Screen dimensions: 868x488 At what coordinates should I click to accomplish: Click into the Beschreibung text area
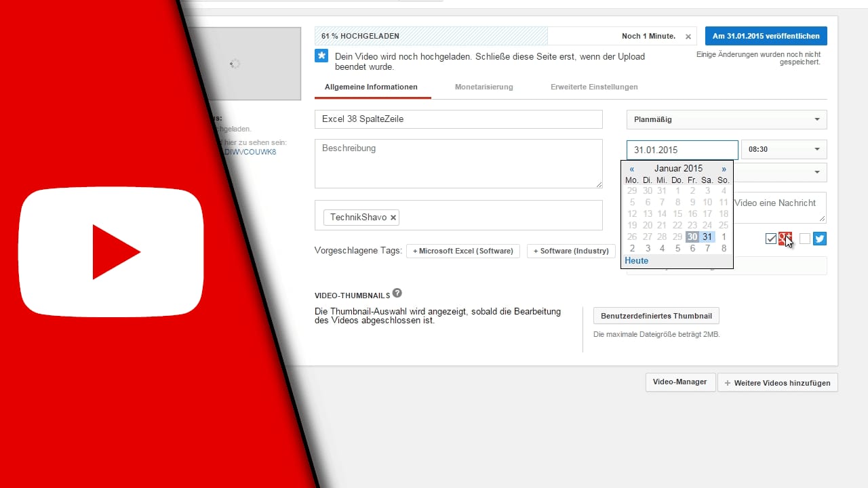(x=458, y=163)
